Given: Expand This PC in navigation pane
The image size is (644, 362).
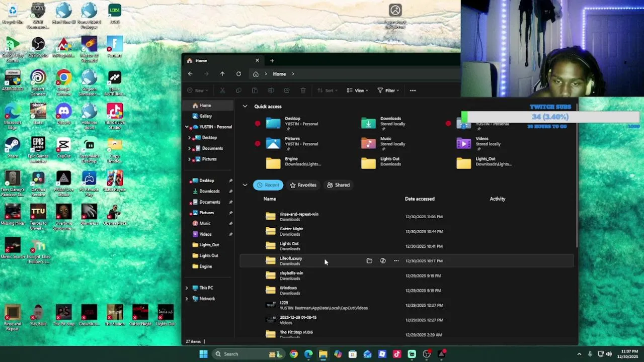Looking at the screenshot, I should click(x=187, y=288).
